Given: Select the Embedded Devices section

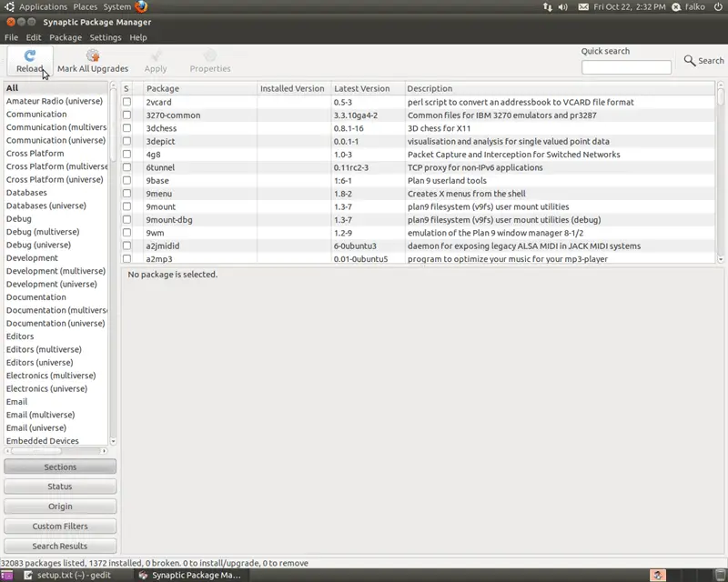Looking at the screenshot, I should click(56, 440).
